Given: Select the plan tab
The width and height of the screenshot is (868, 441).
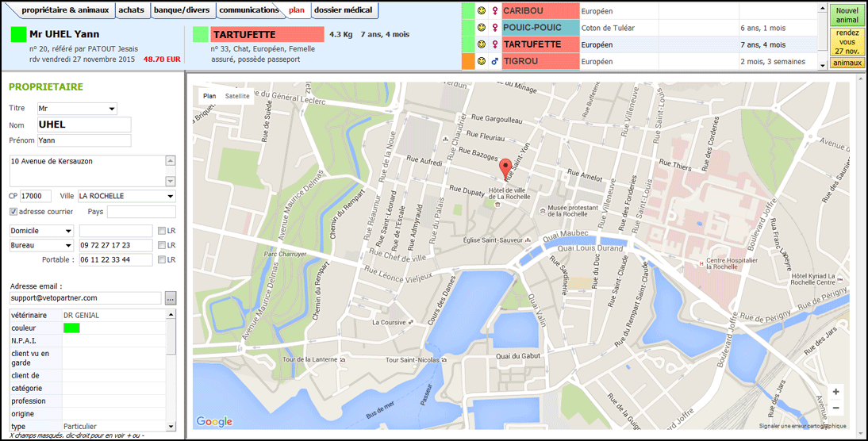Looking at the screenshot, I should pyautogui.click(x=297, y=10).
